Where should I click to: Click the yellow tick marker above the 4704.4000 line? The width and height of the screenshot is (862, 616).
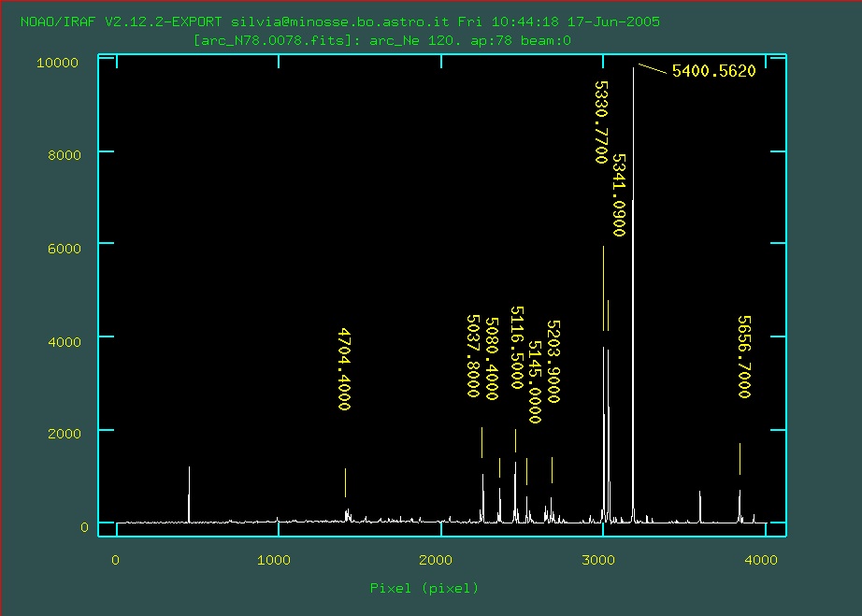point(345,482)
